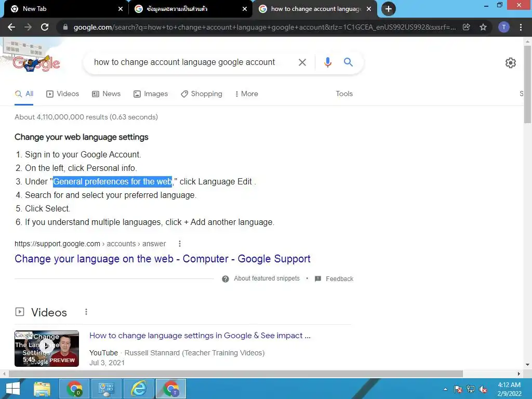Share this page via the share icon

pyautogui.click(x=467, y=27)
